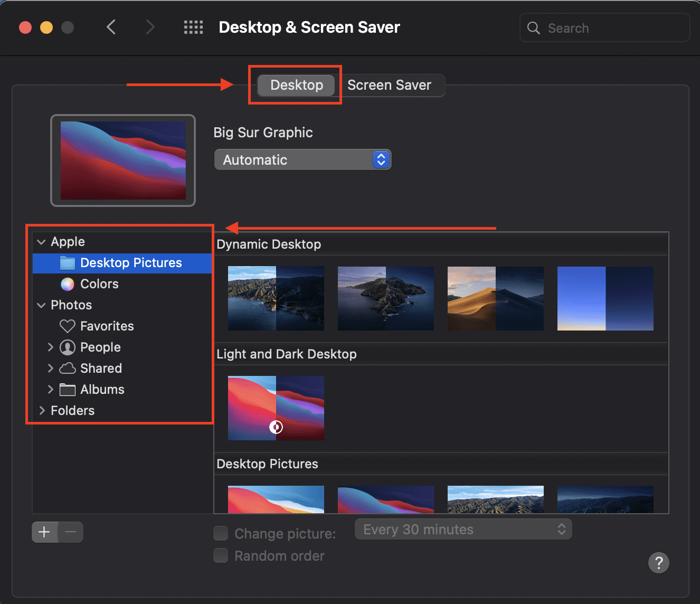Viewport: 700px width, 604px height.
Task: Click the Favorites heart icon
Action: point(68,326)
